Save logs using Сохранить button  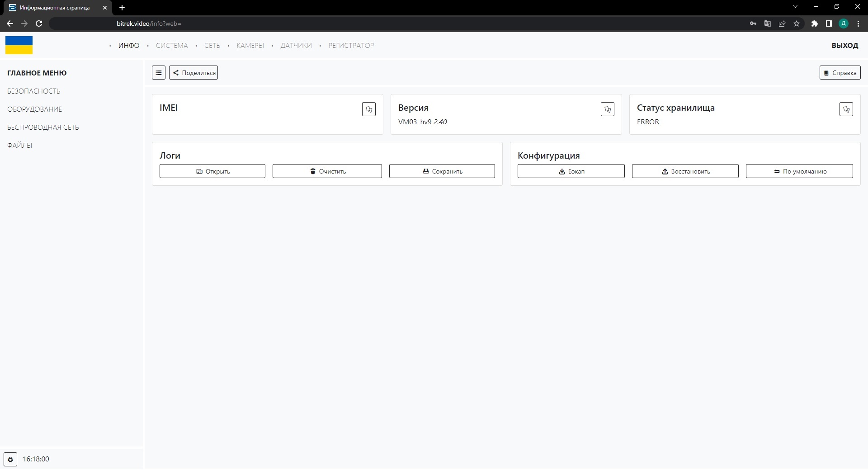[x=442, y=171]
